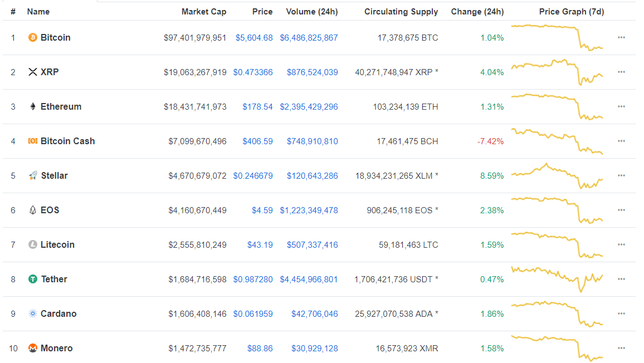Click the Tether 7d price graph
644x363 pixels.
point(557,279)
